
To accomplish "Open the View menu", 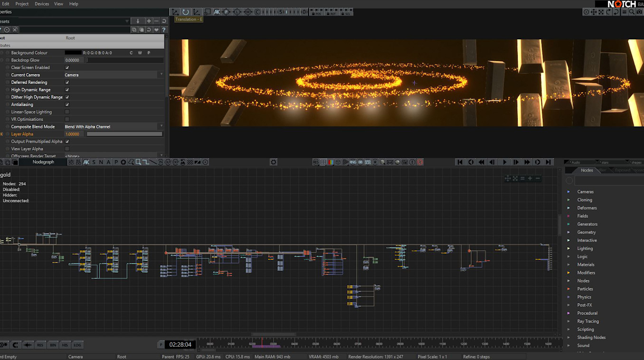I will point(58,4).
